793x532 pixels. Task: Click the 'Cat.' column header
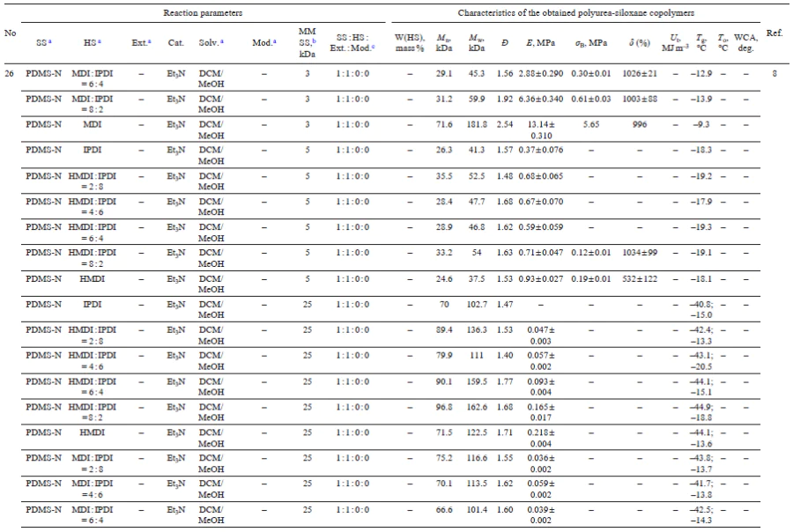(x=175, y=43)
